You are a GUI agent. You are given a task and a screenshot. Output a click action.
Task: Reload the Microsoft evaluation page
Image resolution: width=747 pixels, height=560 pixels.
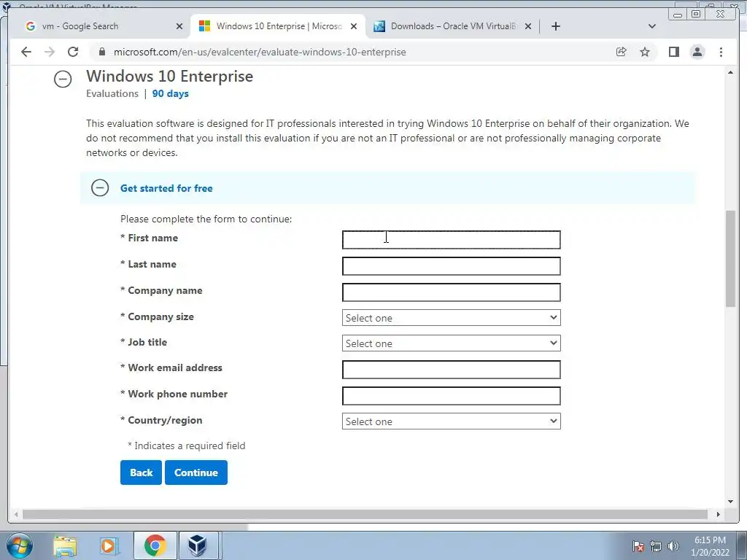[73, 52]
